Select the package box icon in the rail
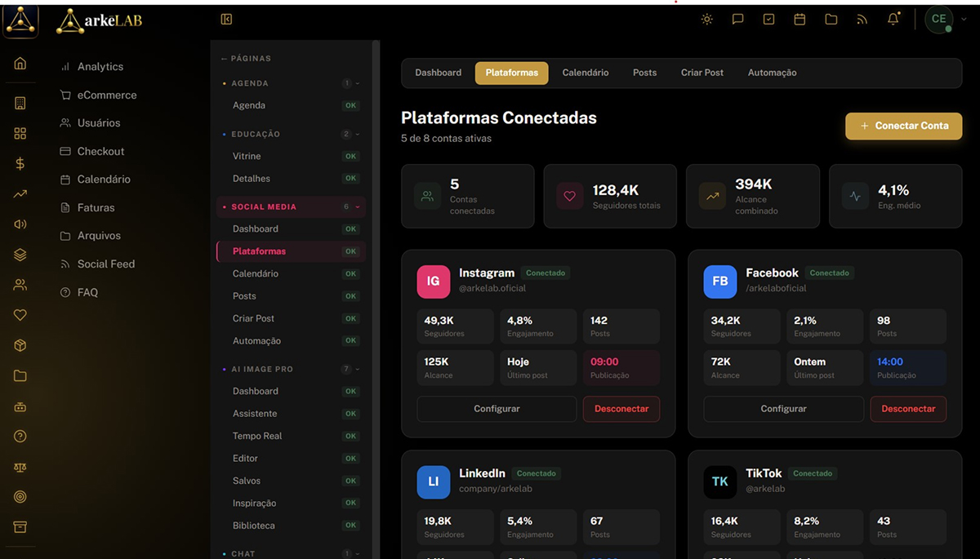Viewport: 980px width, 559px height. pyautogui.click(x=20, y=345)
